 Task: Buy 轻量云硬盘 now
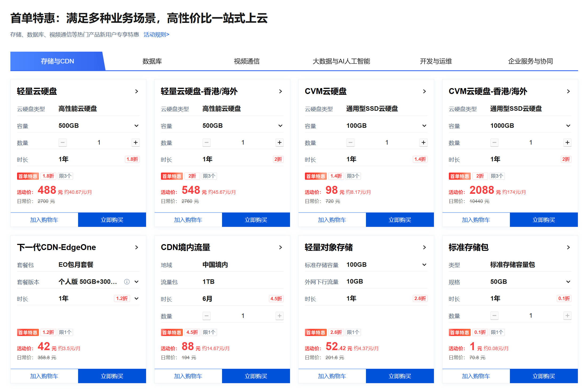pos(112,220)
